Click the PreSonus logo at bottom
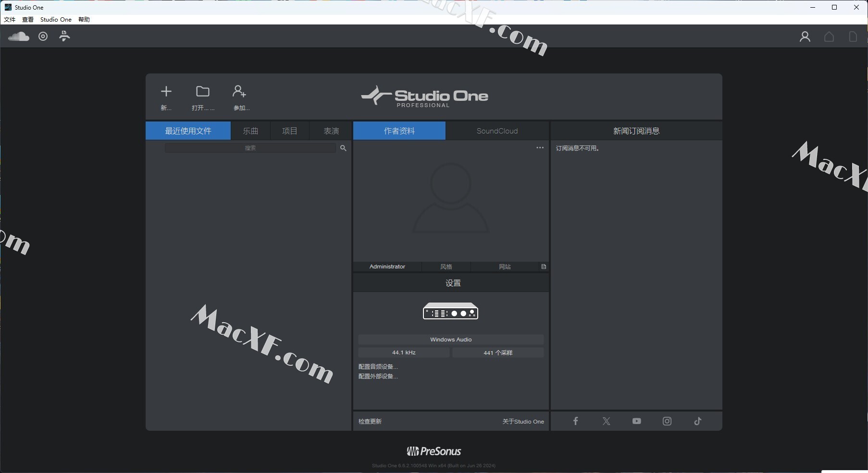Image resolution: width=868 pixels, height=473 pixels. click(x=434, y=451)
